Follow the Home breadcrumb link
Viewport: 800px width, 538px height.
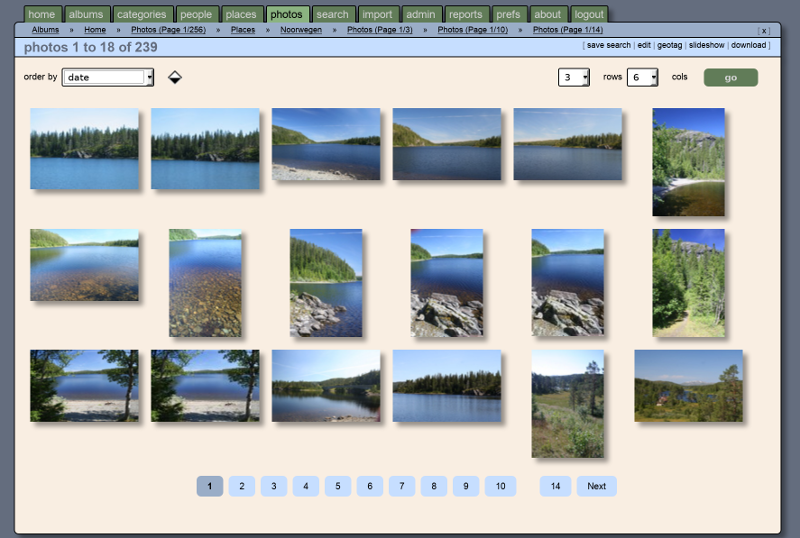tap(95, 30)
